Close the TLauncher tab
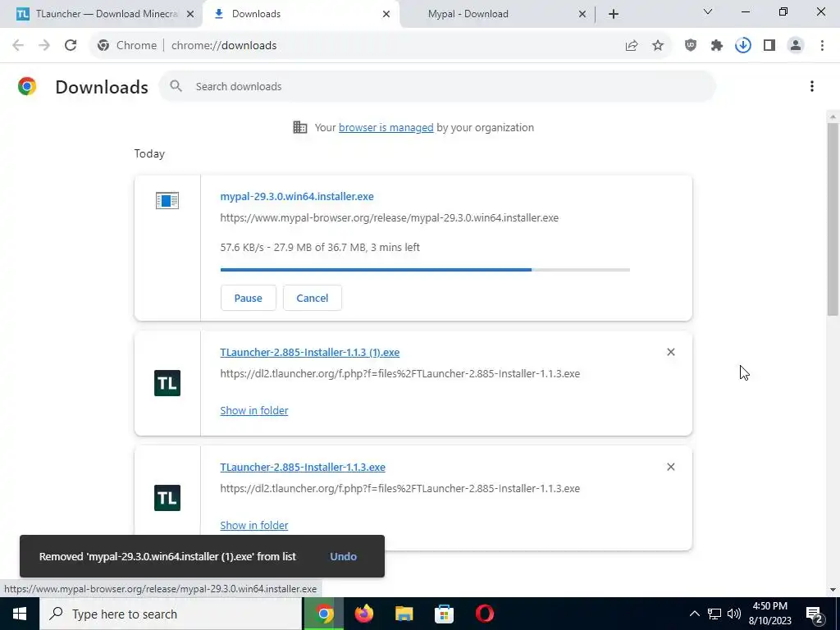Viewport: 840px width, 630px height. tap(189, 15)
